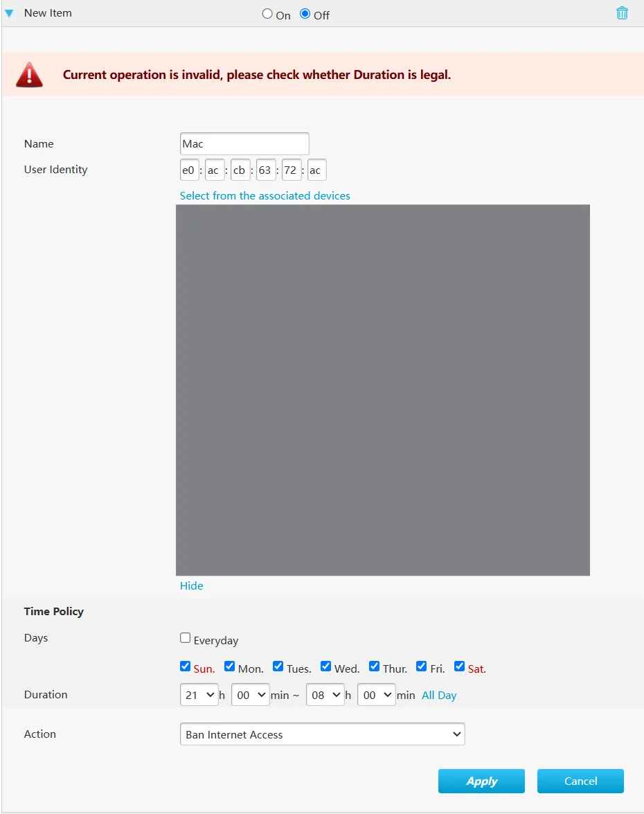Select the Off radio button

click(x=305, y=14)
